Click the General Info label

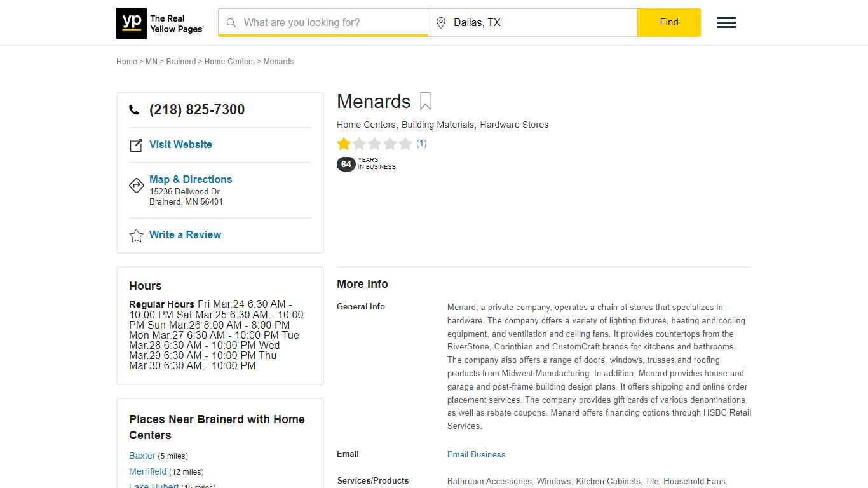tap(361, 306)
